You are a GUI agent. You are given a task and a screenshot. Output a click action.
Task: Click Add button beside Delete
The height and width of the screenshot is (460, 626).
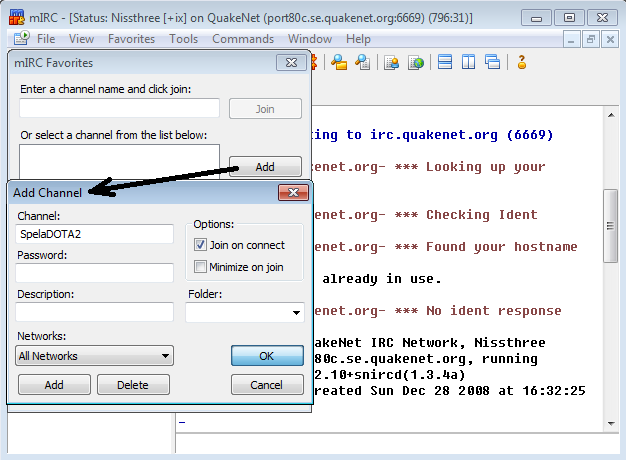(54, 385)
